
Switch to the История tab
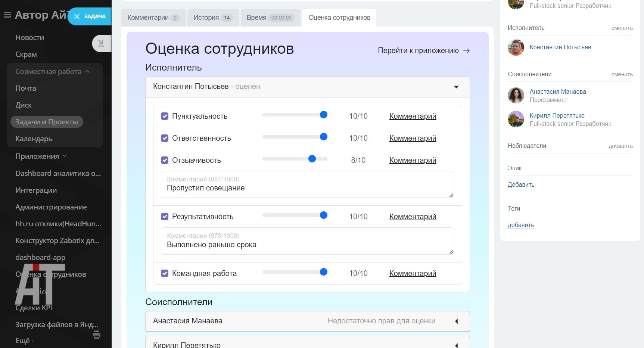coord(212,18)
